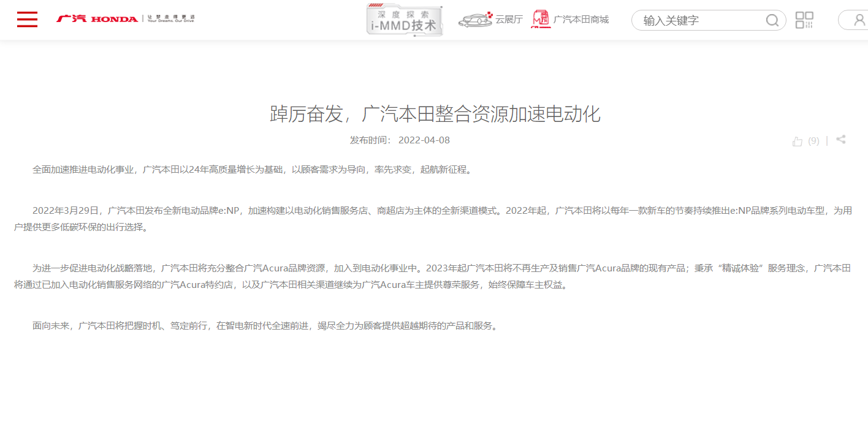This screenshot has height=427, width=868.
Task: Click the like count (9)
Action: pyautogui.click(x=813, y=141)
